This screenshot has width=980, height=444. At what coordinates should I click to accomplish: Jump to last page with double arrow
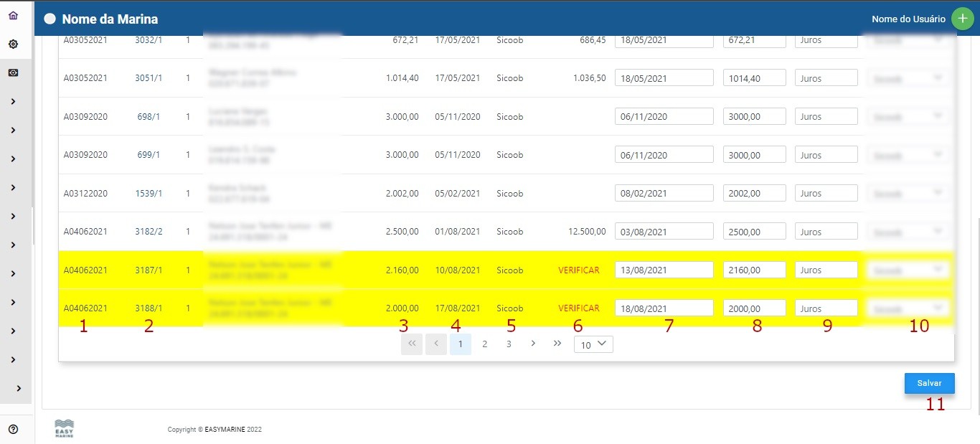[x=557, y=344]
